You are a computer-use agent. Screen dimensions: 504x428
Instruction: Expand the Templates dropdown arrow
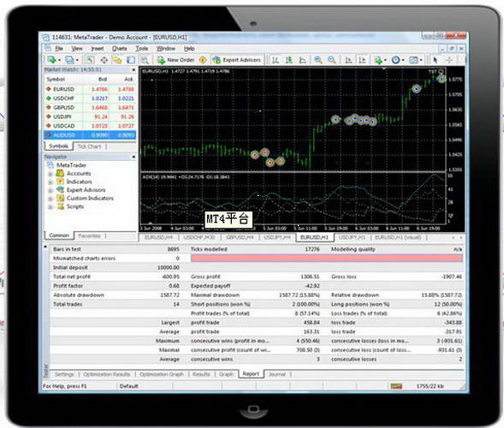[421, 60]
